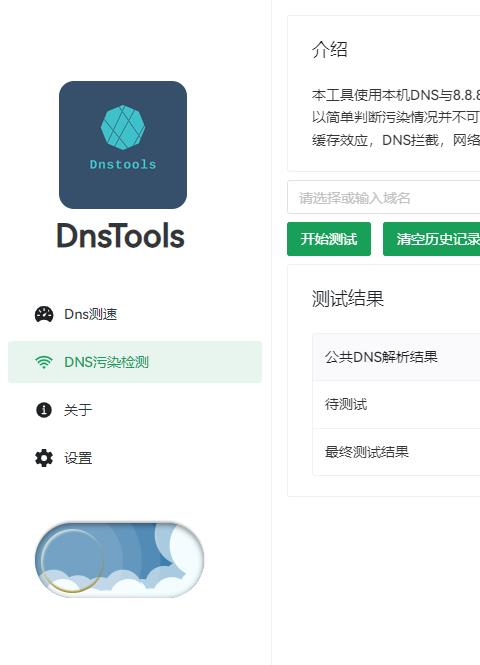Click intro line starting 缓存效应
Image resolution: width=480 pixels, height=665 pixels.
pyautogui.click(x=396, y=140)
